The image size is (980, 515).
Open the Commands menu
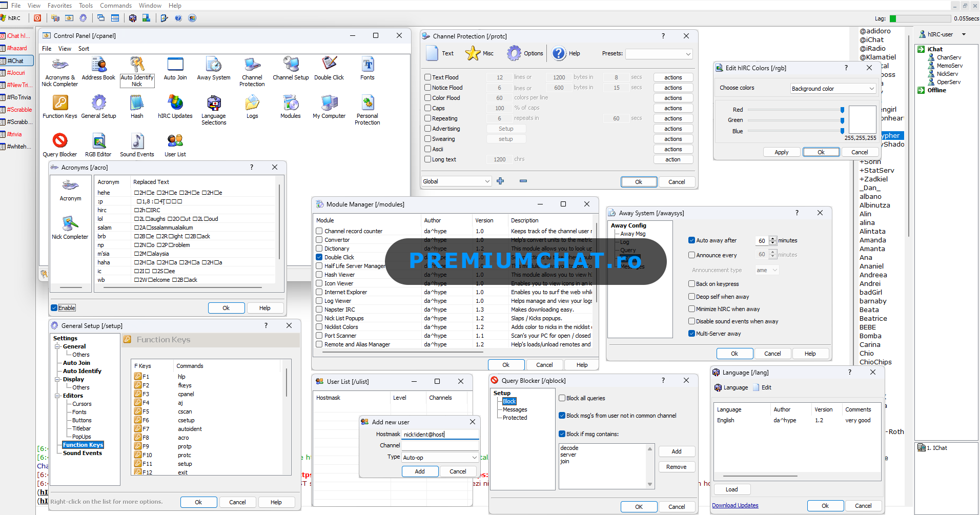pos(116,6)
